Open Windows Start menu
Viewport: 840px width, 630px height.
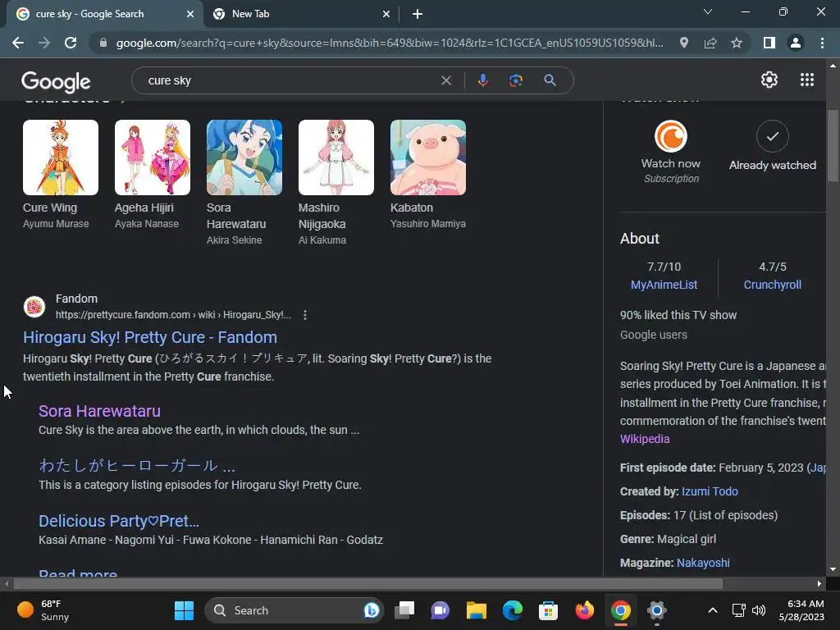click(185, 610)
